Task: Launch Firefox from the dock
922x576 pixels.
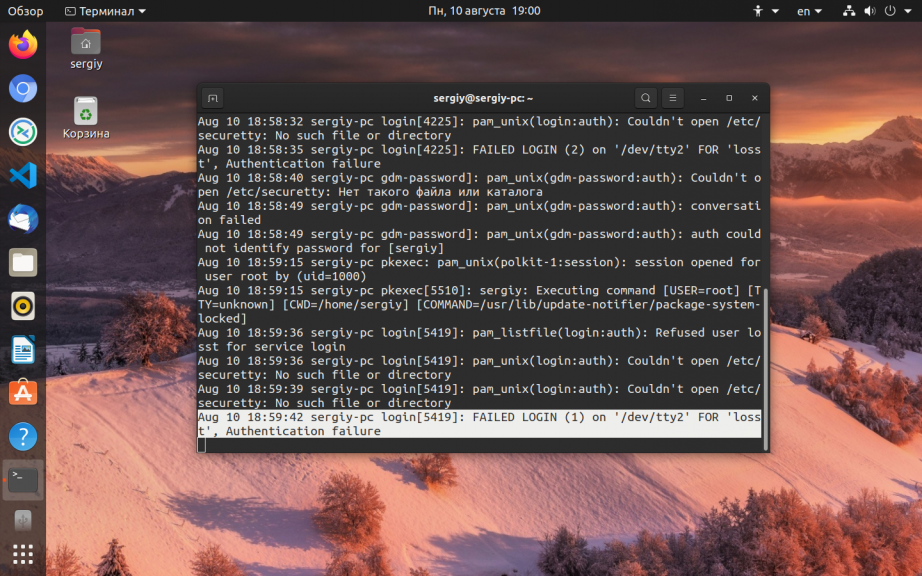Action: (x=23, y=45)
